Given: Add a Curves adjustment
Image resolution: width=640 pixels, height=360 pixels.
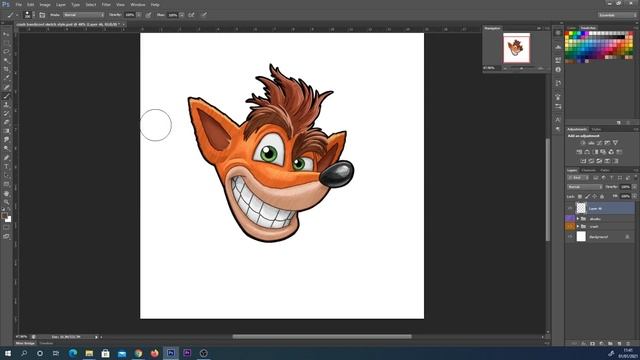Looking at the screenshot, I should 599,143.
